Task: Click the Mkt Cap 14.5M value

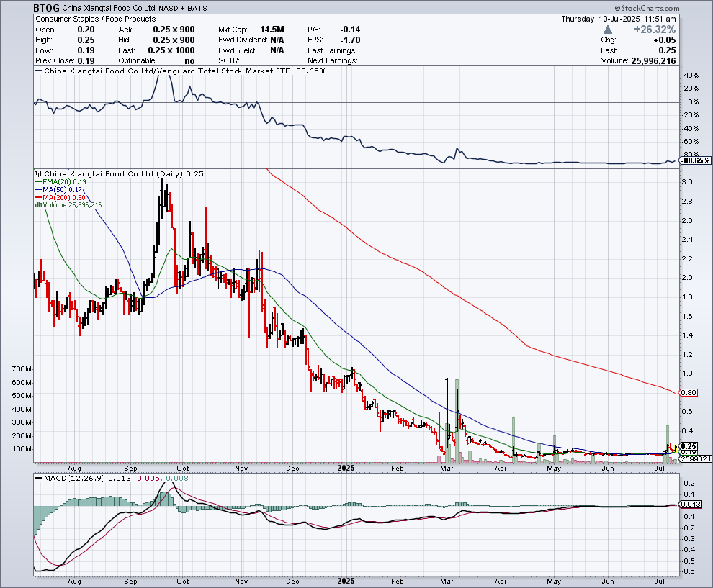Action: [x=272, y=30]
